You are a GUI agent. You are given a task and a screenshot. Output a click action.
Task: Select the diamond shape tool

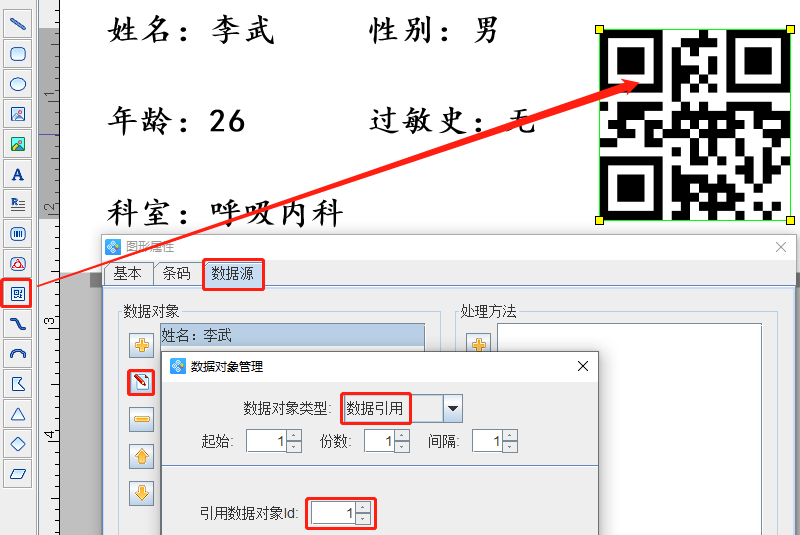18,444
